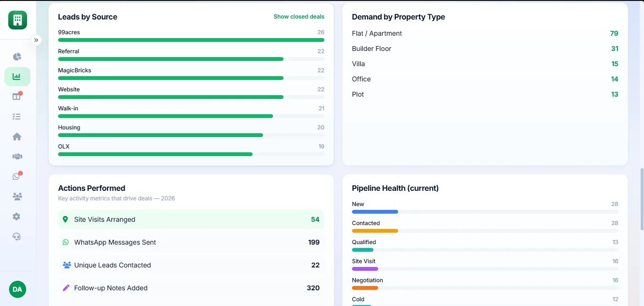644x306 pixels.
Task: Click the 99acres progress bar
Action: 191,40
